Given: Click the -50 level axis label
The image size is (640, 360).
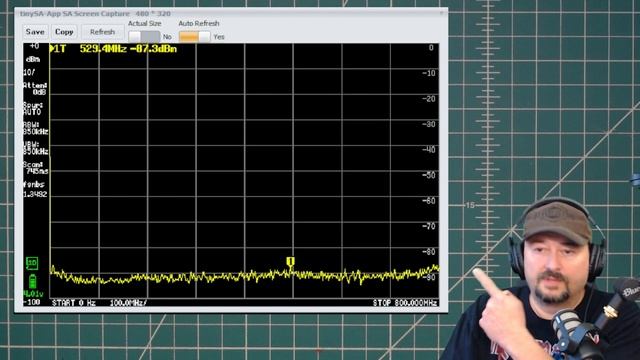Looking at the screenshot, I should click(428, 175).
